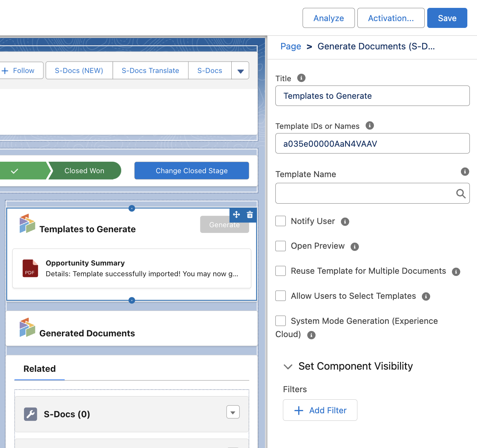Click the wrench icon on the S-Docs related list
Image resolution: width=477 pixels, height=448 pixels.
pyautogui.click(x=30, y=414)
